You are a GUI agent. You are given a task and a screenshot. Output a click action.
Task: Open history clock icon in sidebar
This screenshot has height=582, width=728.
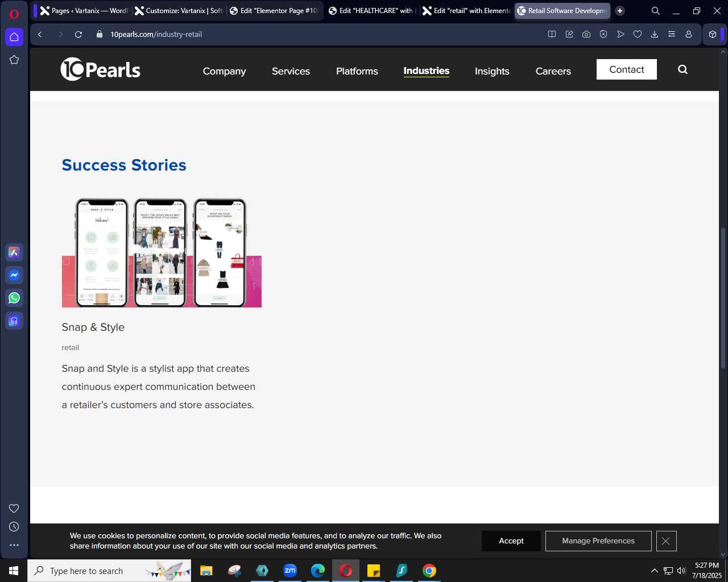[14, 527]
